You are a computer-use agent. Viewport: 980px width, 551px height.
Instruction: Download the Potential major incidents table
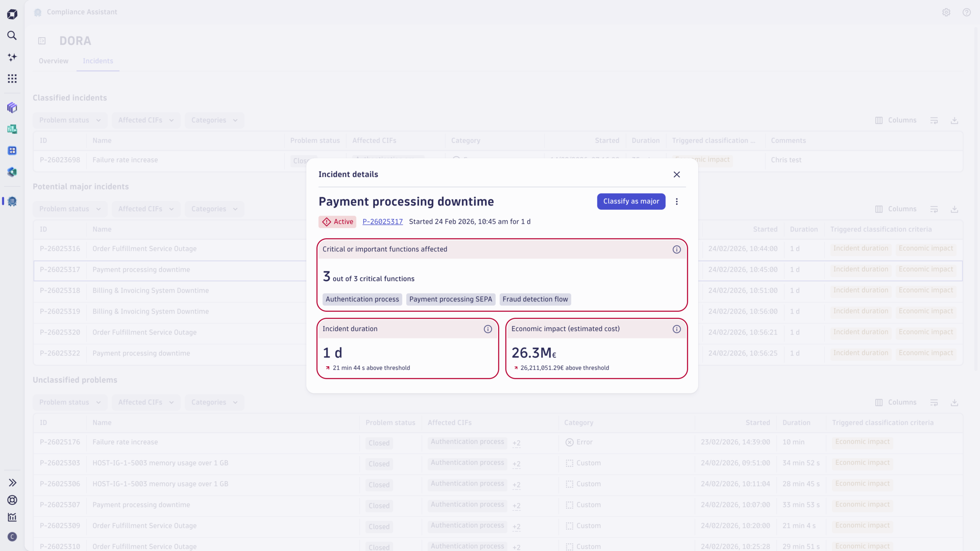pyautogui.click(x=954, y=209)
